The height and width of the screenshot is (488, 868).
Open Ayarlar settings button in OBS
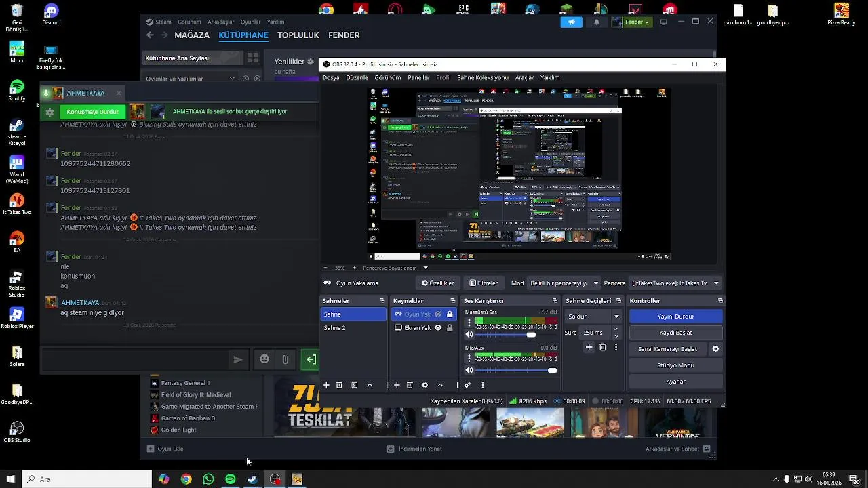tap(675, 382)
